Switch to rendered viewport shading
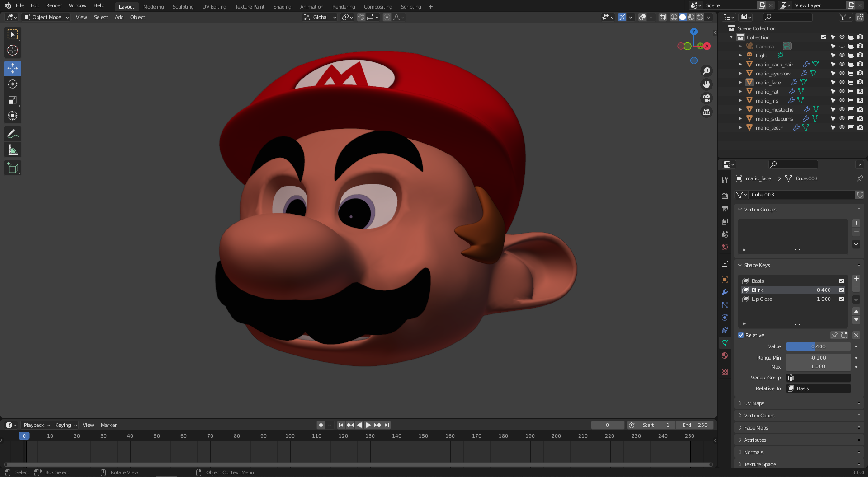The image size is (868, 477). pyautogui.click(x=700, y=17)
